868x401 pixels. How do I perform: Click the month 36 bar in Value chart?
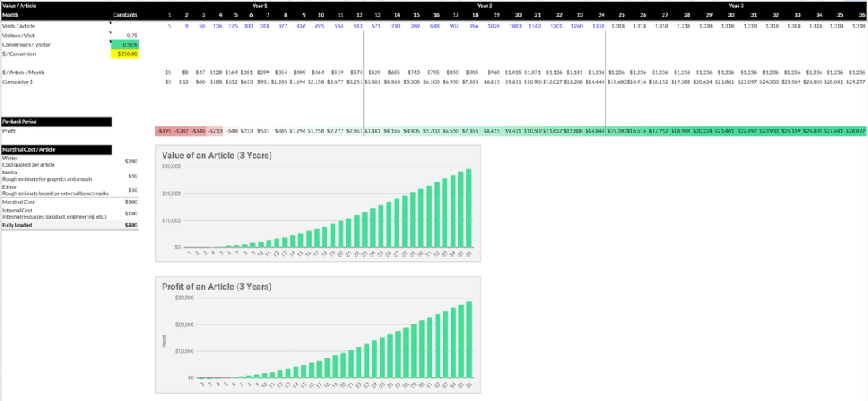[469, 208]
